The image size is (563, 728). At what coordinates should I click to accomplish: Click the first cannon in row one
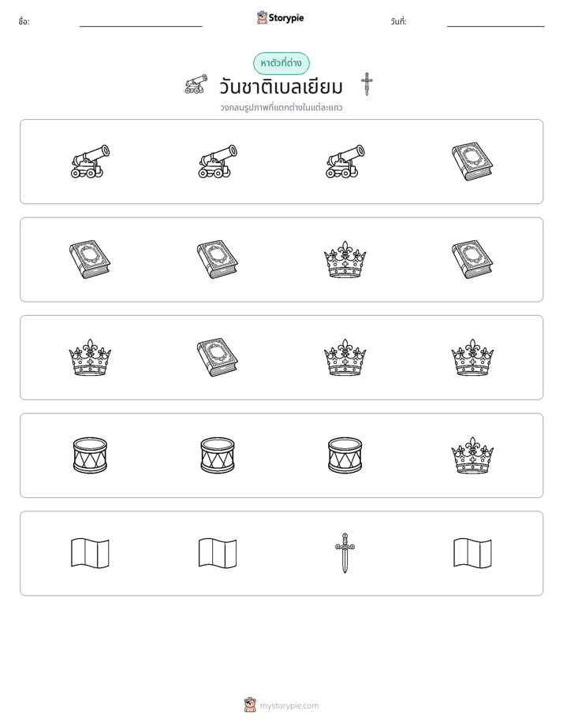tap(90, 161)
